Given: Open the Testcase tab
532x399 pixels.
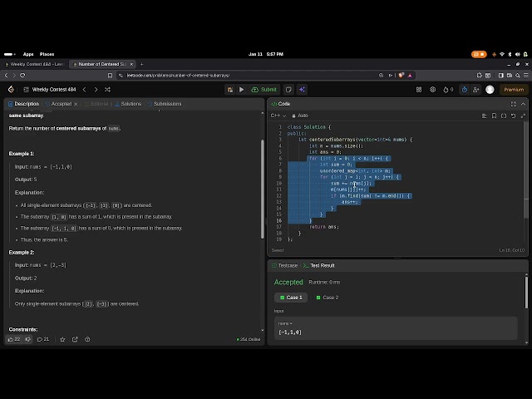Looking at the screenshot, I should click(285, 265).
